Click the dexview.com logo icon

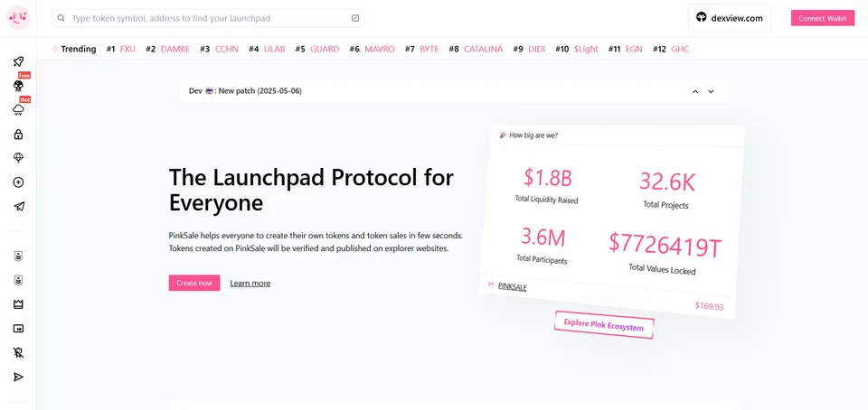[702, 18]
